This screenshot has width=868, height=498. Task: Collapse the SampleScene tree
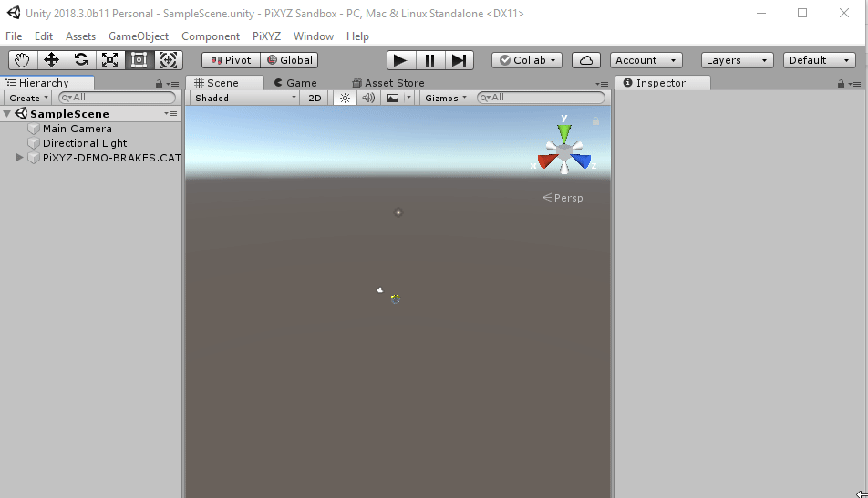[6, 114]
